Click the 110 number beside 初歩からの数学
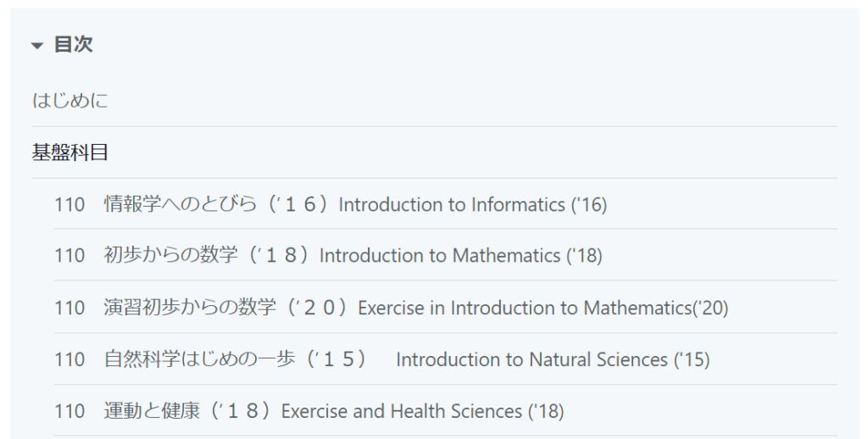This screenshot has width=868, height=439. [70, 255]
